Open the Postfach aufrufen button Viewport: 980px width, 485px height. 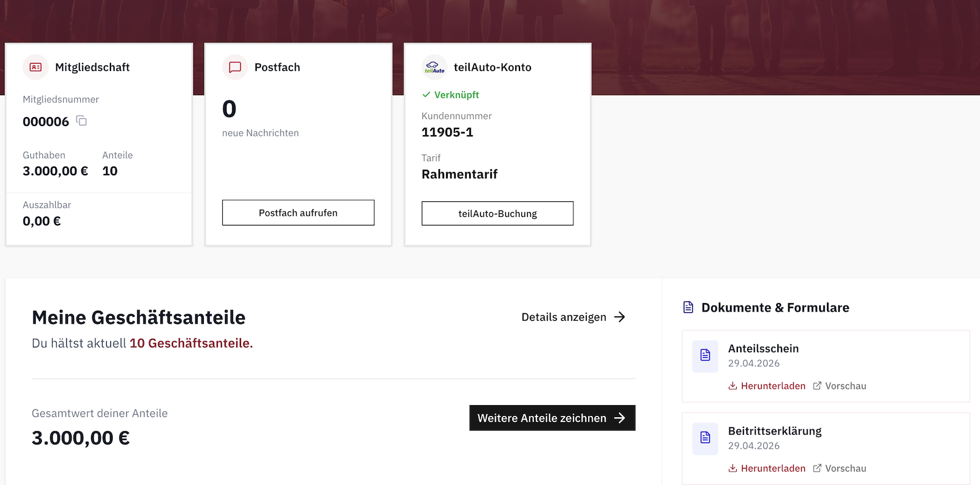[x=298, y=213]
